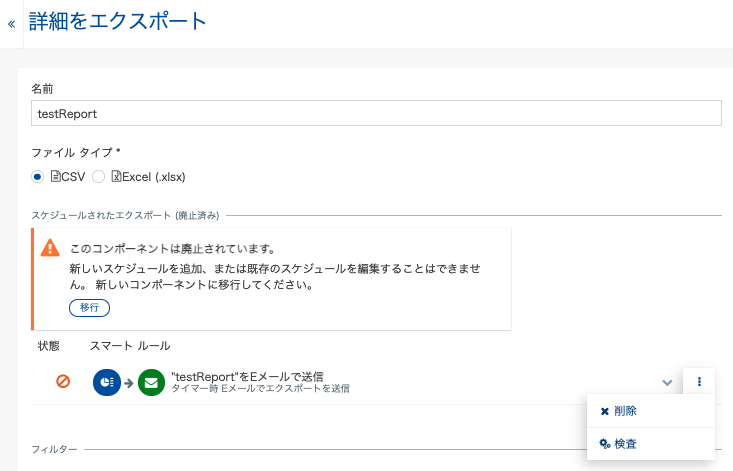
Task: Click the green email envelope icon
Action: pos(151,382)
